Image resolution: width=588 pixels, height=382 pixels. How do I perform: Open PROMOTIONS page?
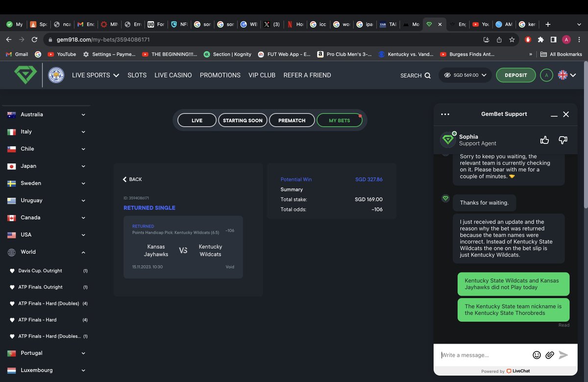220,75
